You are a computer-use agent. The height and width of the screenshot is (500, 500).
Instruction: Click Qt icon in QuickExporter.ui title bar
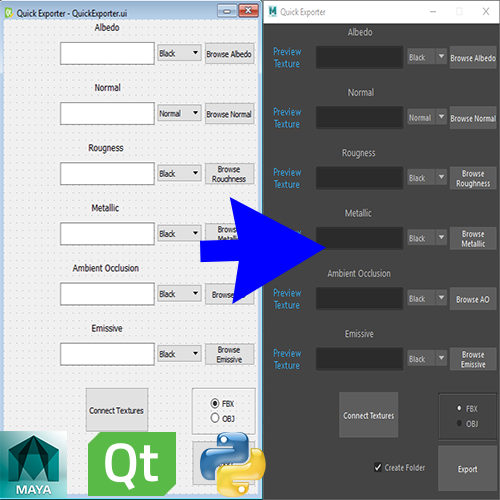pyautogui.click(x=9, y=13)
